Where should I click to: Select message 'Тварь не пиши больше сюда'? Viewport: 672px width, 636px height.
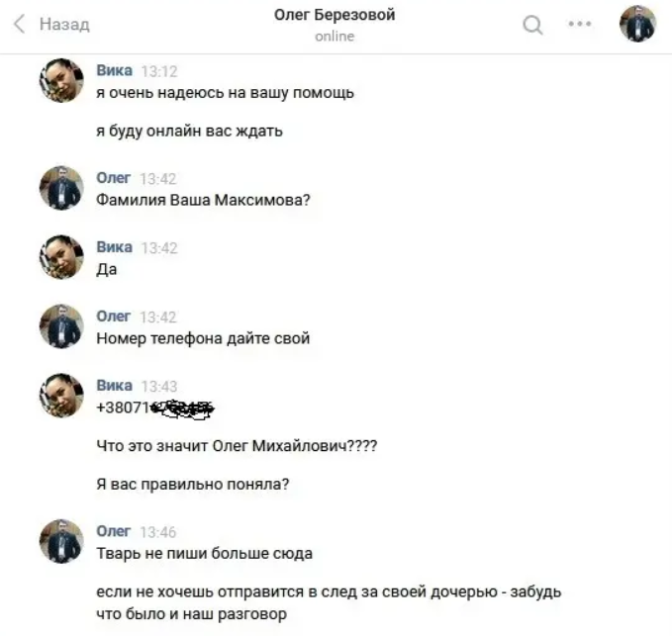tap(205, 553)
